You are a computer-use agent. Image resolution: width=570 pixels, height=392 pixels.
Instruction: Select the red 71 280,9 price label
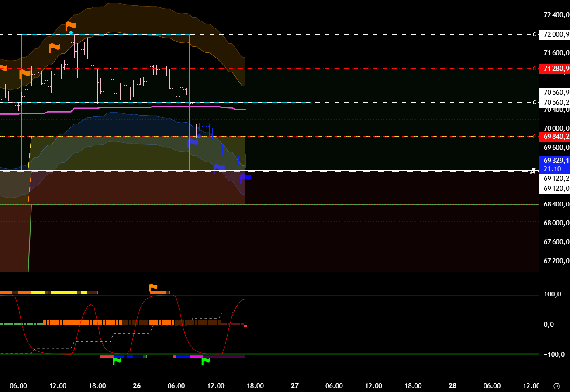[x=555, y=69]
